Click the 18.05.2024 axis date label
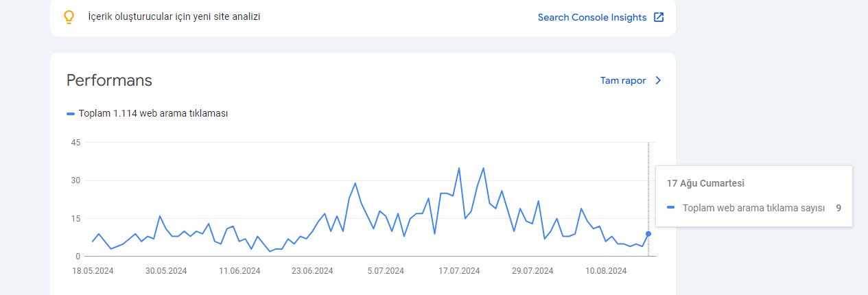Image resolution: width=868 pixels, height=295 pixels. [x=93, y=270]
